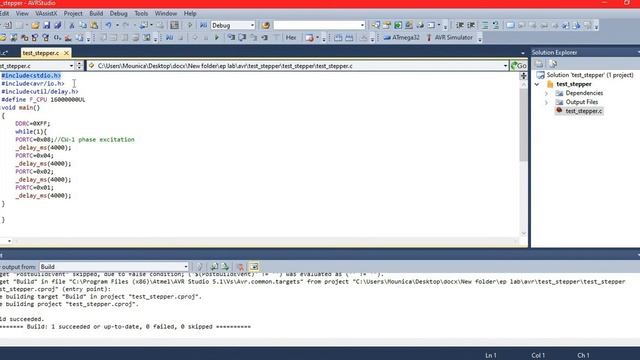Save the file with the floppy disk icon
This screenshot has width=640, height=360.
(x=47, y=25)
